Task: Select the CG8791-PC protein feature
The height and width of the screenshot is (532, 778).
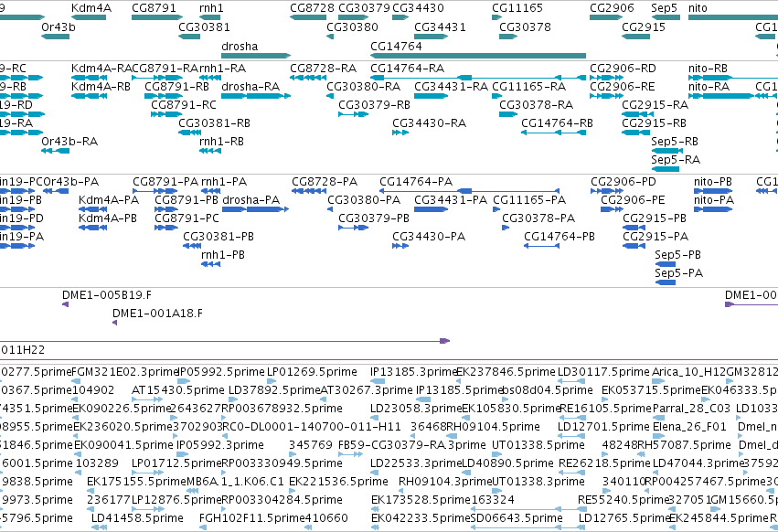Action: pos(166,228)
